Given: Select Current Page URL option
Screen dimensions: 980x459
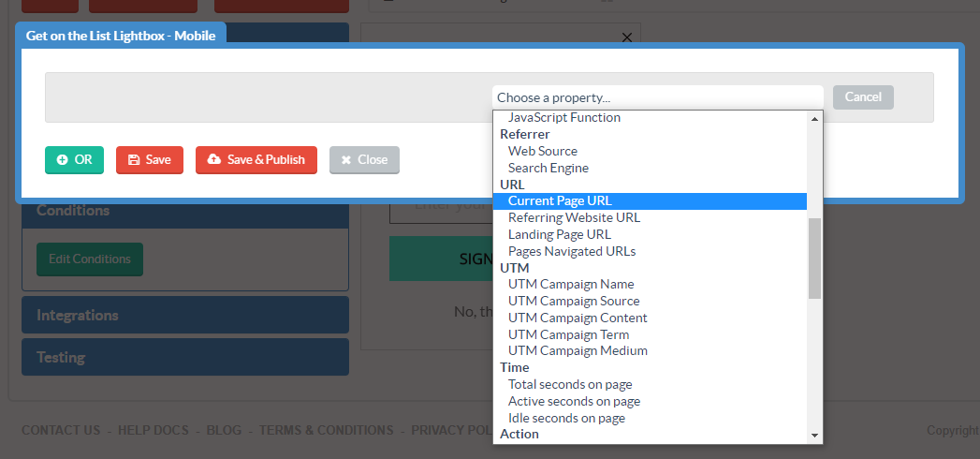Looking at the screenshot, I should pyautogui.click(x=560, y=200).
